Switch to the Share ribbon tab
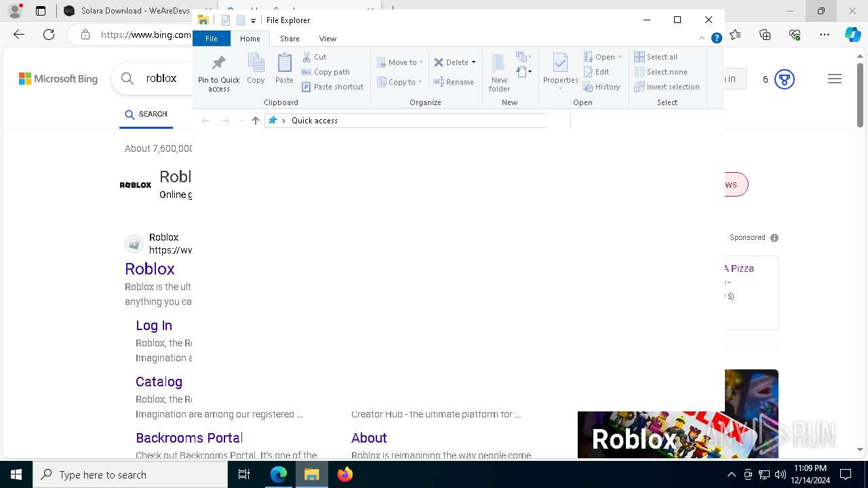Screen dimensions: 868x488 pyautogui.click(x=290, y=39)
